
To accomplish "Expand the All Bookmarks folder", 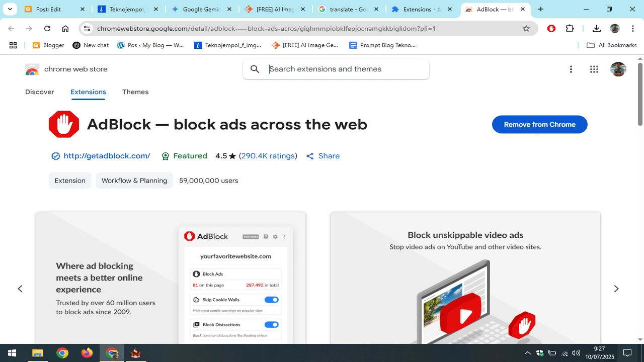I will (612, 45).
